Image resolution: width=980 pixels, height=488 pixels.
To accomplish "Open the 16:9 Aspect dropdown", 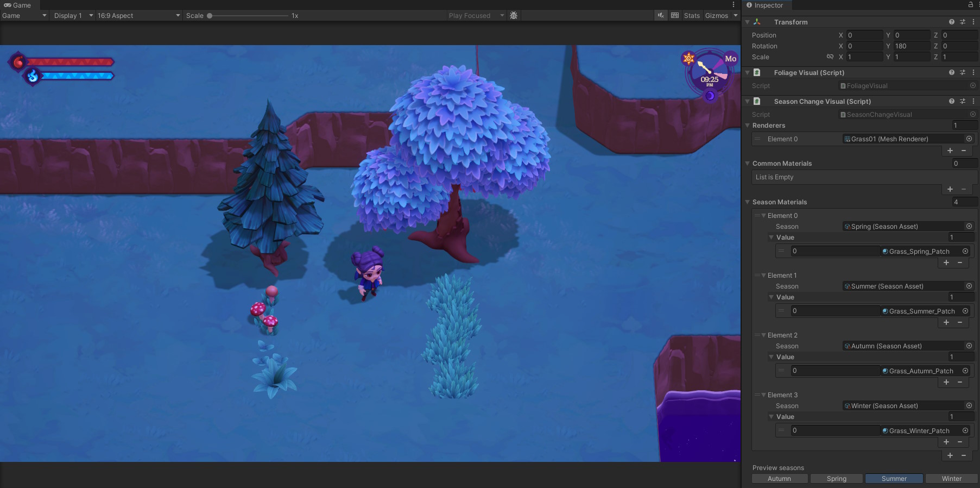I will (x=138, y=16).
